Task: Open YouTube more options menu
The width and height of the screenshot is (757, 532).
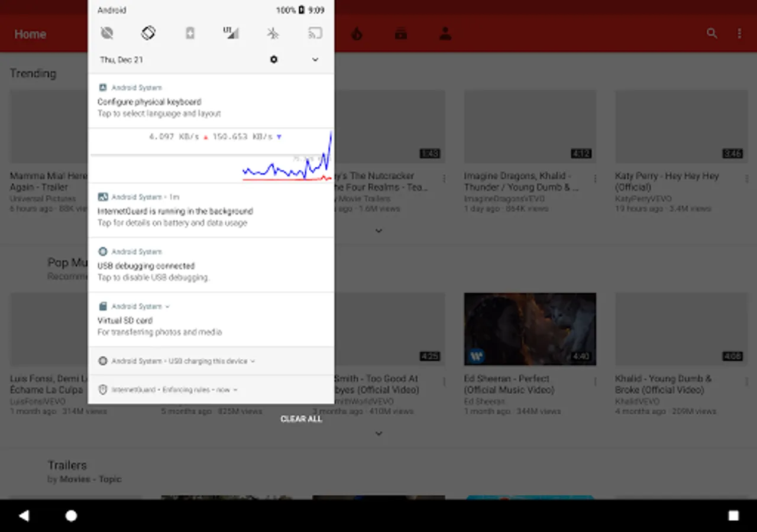Action: (739, 34)
